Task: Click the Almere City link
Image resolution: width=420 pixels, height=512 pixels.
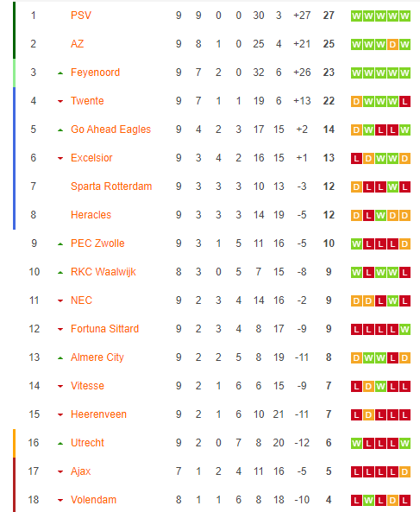Action: (97, 357)
